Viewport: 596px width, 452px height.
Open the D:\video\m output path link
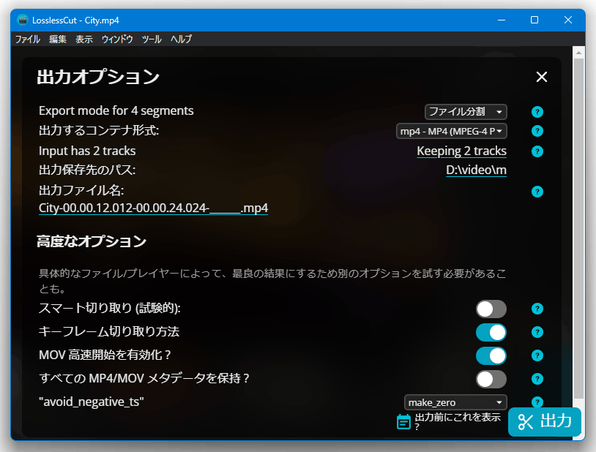476,170
